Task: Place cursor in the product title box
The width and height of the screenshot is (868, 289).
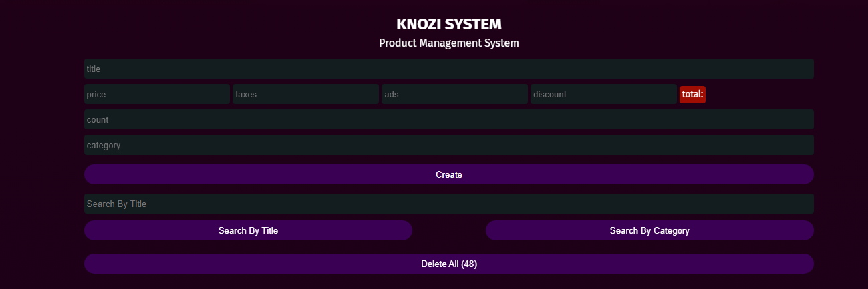Action: tap(448, 69)
